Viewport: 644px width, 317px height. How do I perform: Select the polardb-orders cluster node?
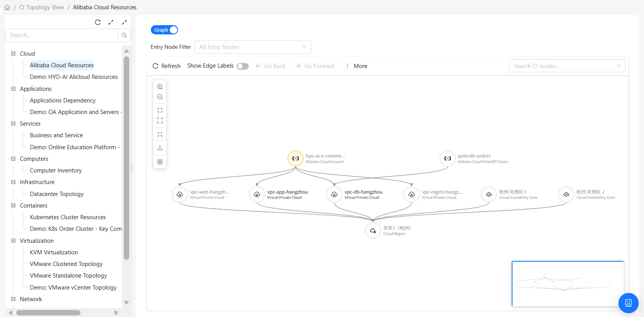coord(448,158)
